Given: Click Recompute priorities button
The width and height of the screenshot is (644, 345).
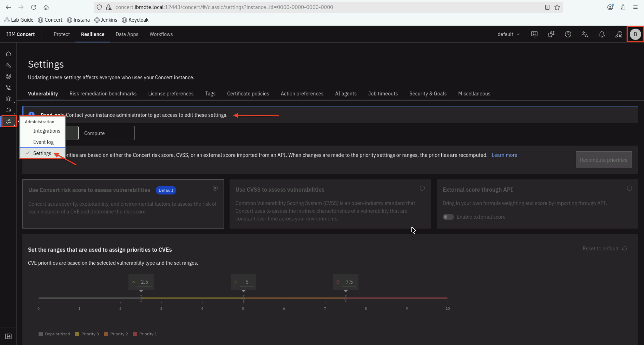Looking at the screenshot, I should coord(604,160).
